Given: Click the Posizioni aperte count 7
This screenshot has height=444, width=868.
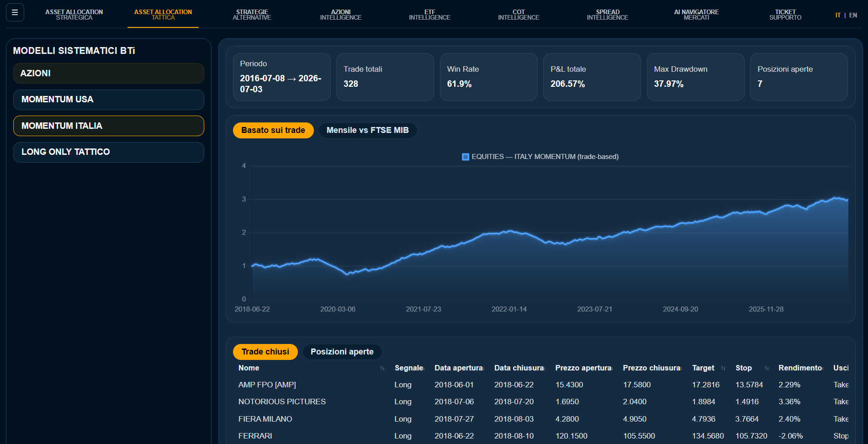Looking at the screenshot, I should pos(760,84).
